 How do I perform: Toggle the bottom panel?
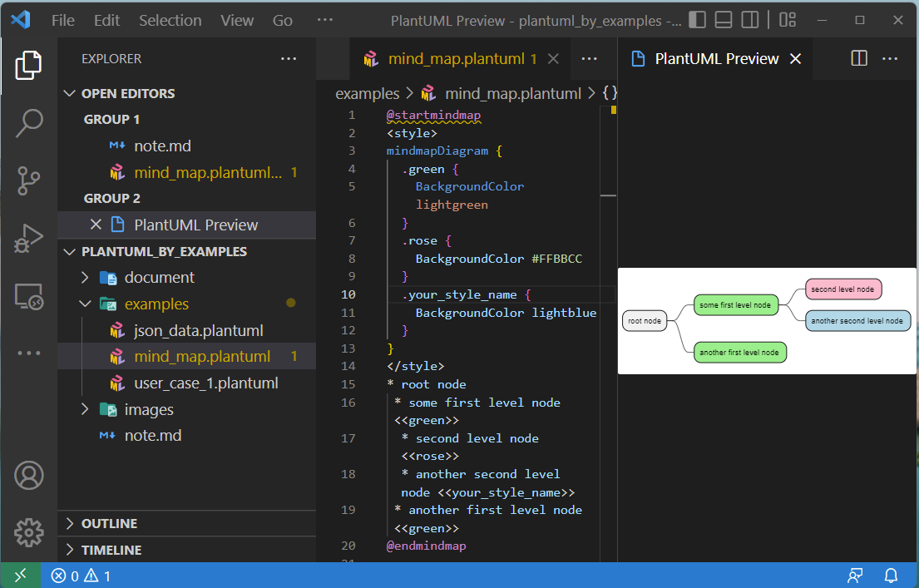pos(724,20)
